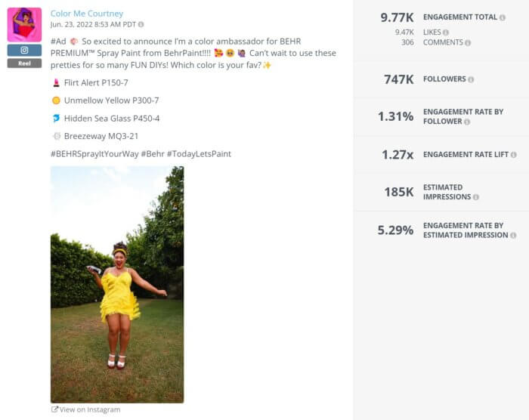Image resolution: width=529 pixels, height=420 pixels.
Task: Click the external link icon beside View on Instagram
Action: pos(54,409)
